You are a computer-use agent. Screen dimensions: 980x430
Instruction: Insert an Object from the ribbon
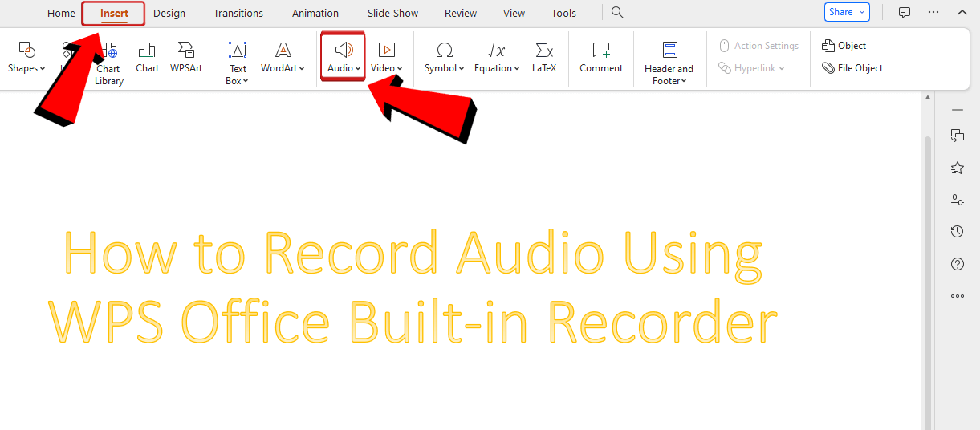point(844,46)
